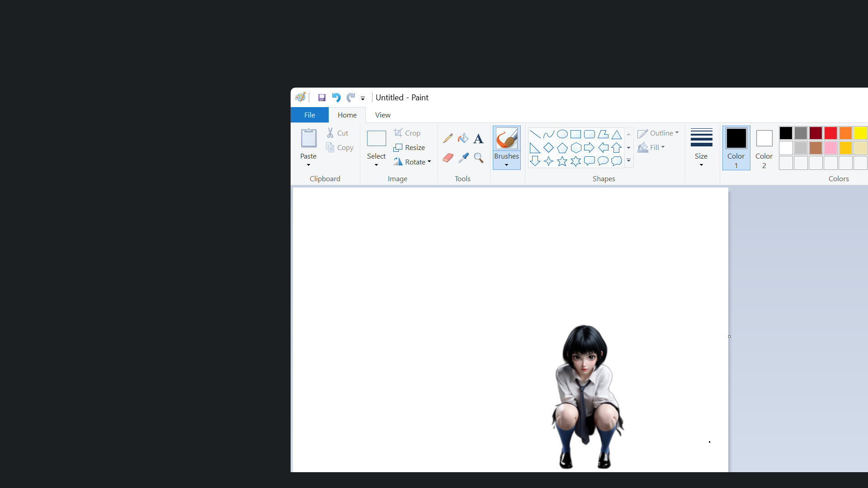Image resolution: width=868 pixels, height=488 pixels.
Task: Switch to the View tab
Action: coord(382,115)
